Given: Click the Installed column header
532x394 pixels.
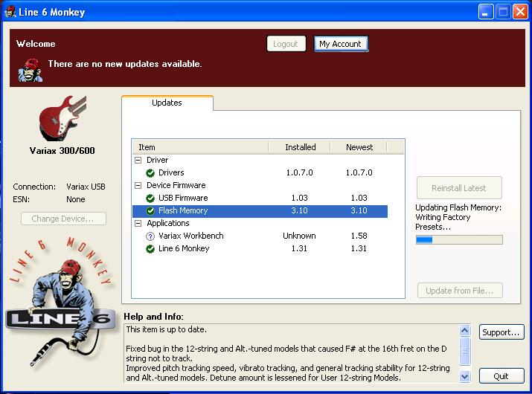Looking at the screenshot, I should coord(300,147).
